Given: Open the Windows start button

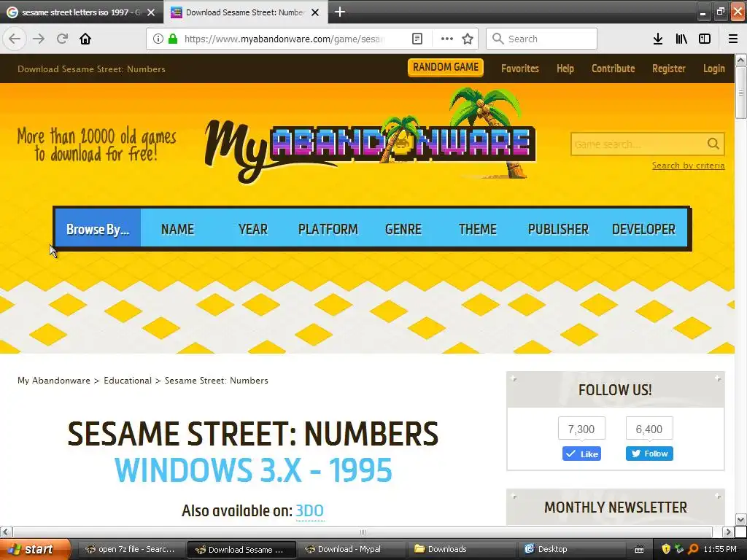Looking at the screenshot, I should click(35, 549).
